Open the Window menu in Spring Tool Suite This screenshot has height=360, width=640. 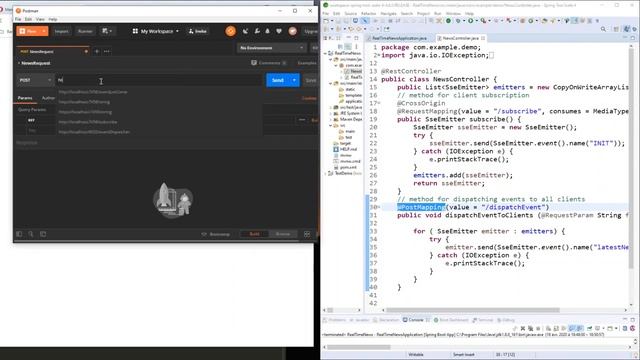pos(453,13)
